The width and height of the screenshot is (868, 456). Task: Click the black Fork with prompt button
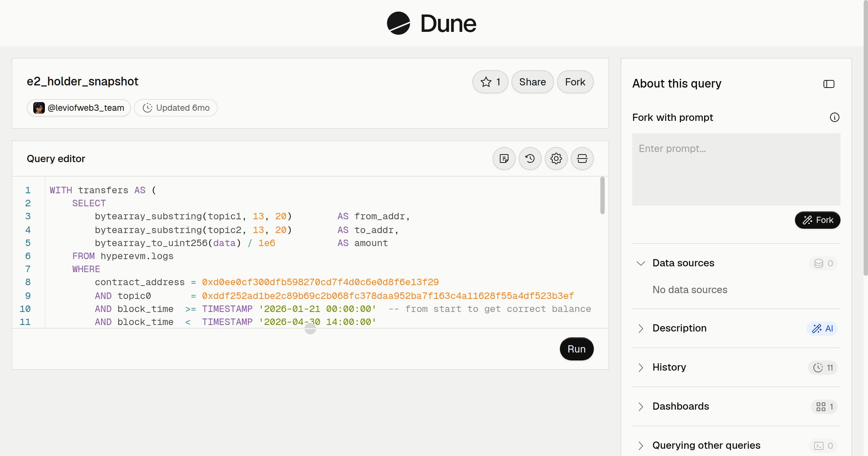click(x=817, y=220)
